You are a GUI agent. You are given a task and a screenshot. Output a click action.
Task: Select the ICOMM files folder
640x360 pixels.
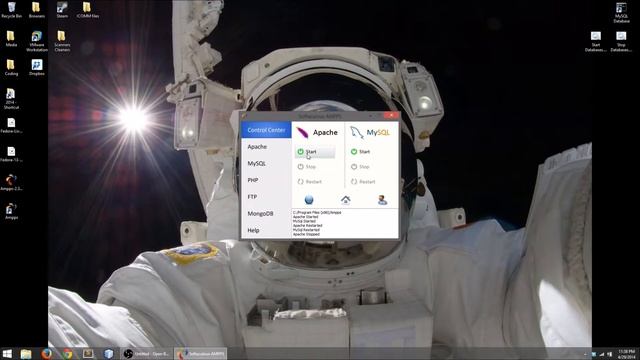[87, 10]
